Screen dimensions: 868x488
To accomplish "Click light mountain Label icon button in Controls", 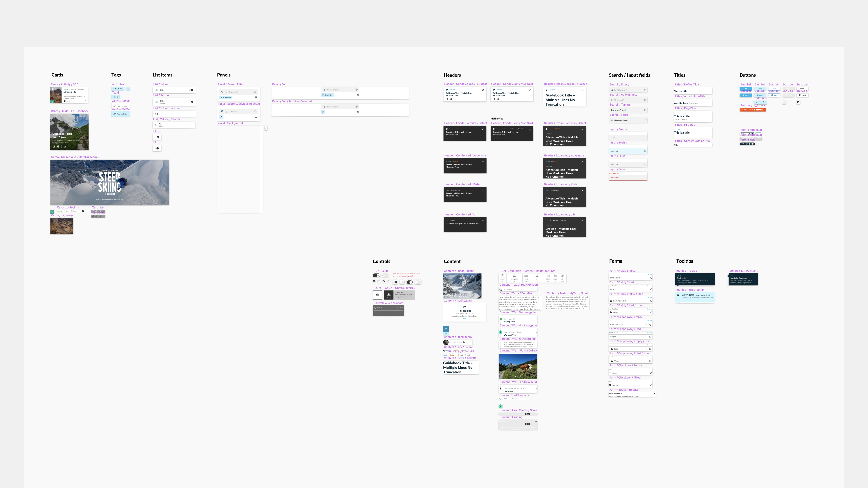I will pyautogui.click(x=377, y=295).
